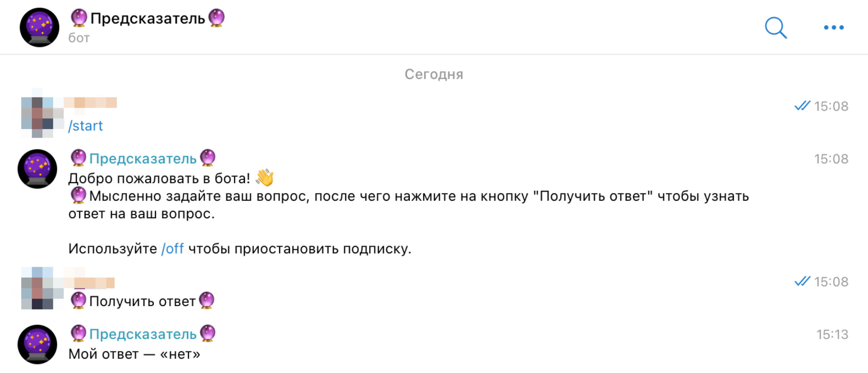
Task: Click the 15:13 timestamp on last message
Action: click(832, 334)
